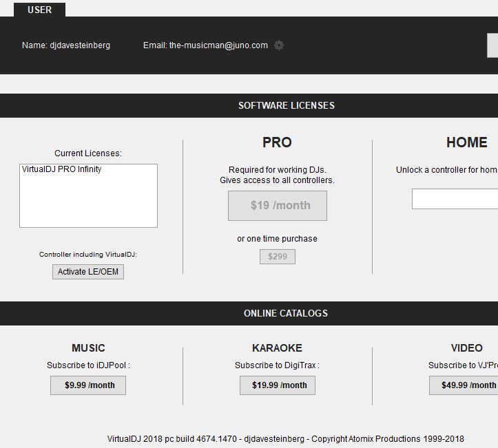Click the VirtualDJ 2018 build copyright footer
The image size is (498, 448).
pos(286,439)
